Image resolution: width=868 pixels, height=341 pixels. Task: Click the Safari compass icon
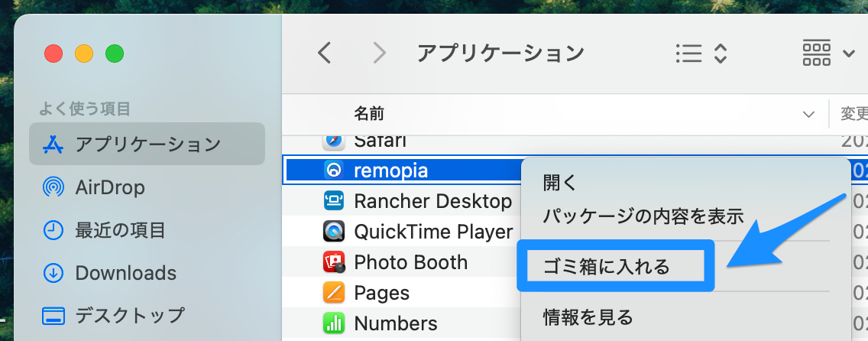click(334, 141)
